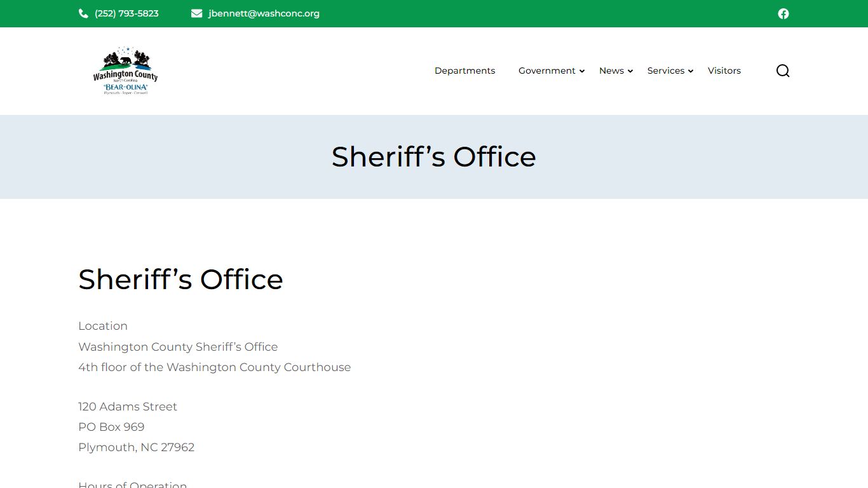Click the Sheriff's Office banner title
868x488 pixels.
tap(434, 156)
